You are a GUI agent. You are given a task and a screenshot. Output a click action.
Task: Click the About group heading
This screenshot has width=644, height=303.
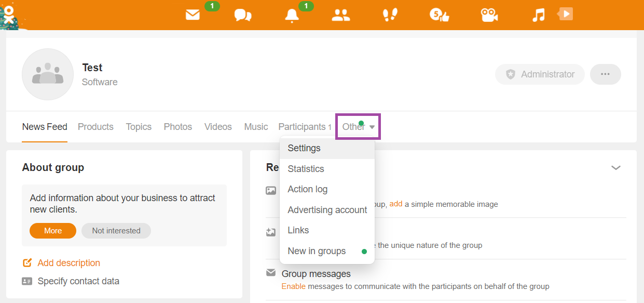point(53,167)
